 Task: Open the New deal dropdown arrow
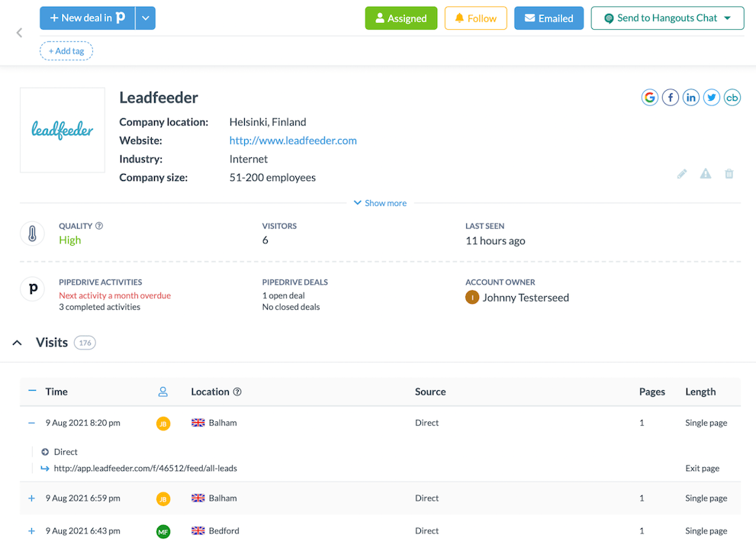click(x=145, y=18)
